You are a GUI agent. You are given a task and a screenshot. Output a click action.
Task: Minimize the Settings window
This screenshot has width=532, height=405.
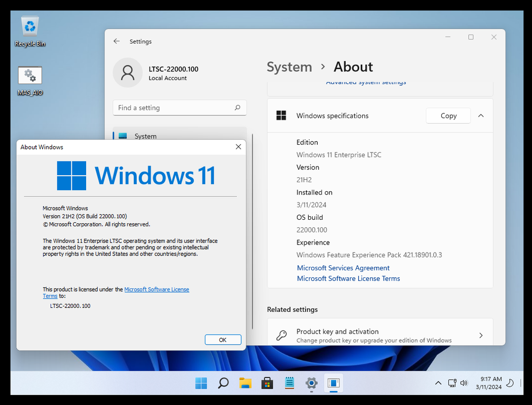tap(448, 37)
